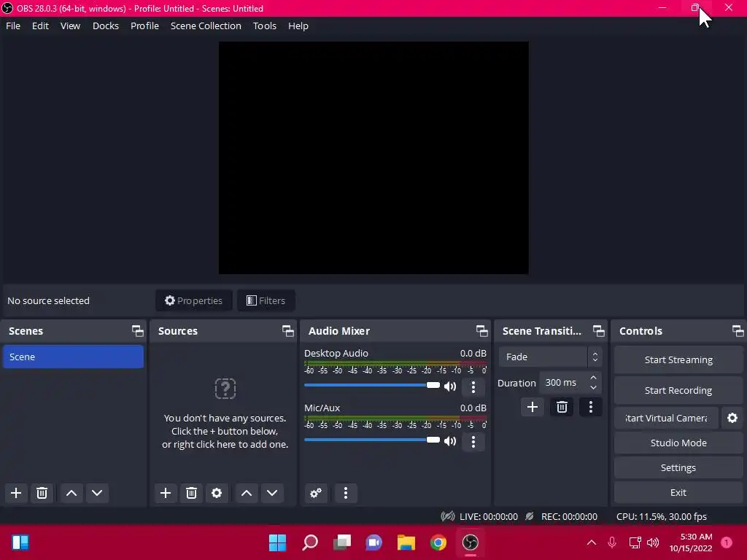Open the Profile menu

(145, 26)
